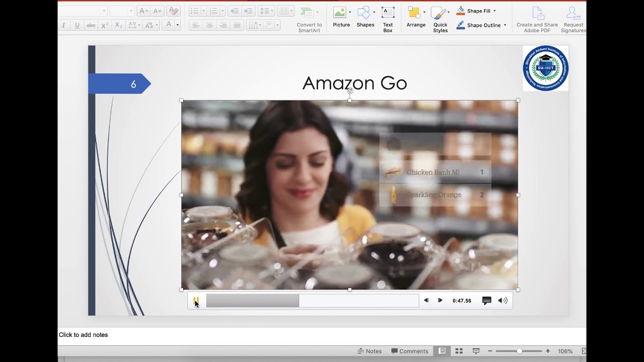Click the video playback progress bar

(312, 301)
